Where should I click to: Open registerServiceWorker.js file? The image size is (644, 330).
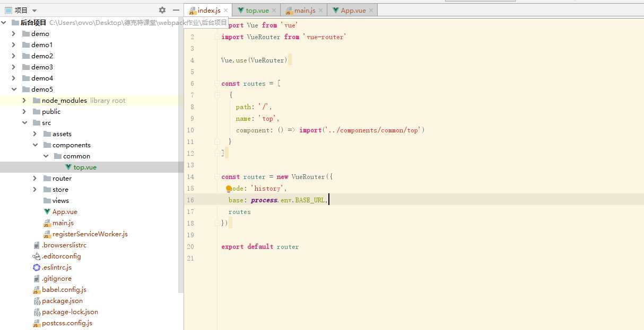point(90,234)
